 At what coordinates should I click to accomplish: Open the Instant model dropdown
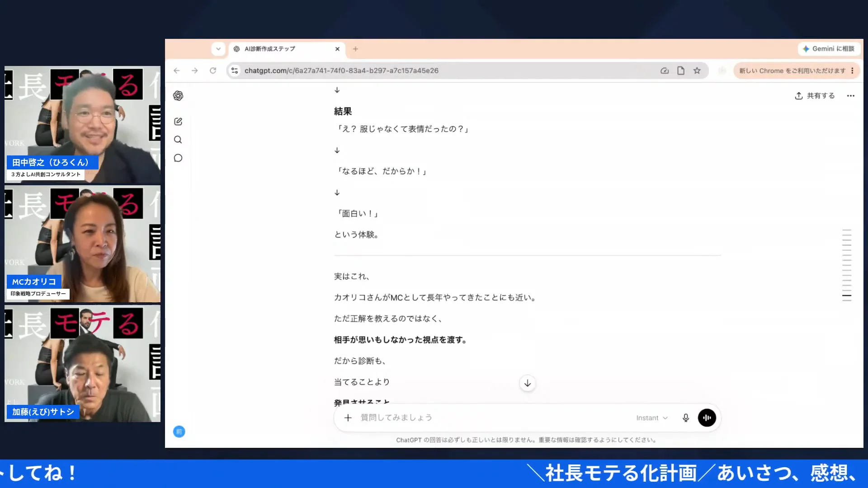pos(652,418)
